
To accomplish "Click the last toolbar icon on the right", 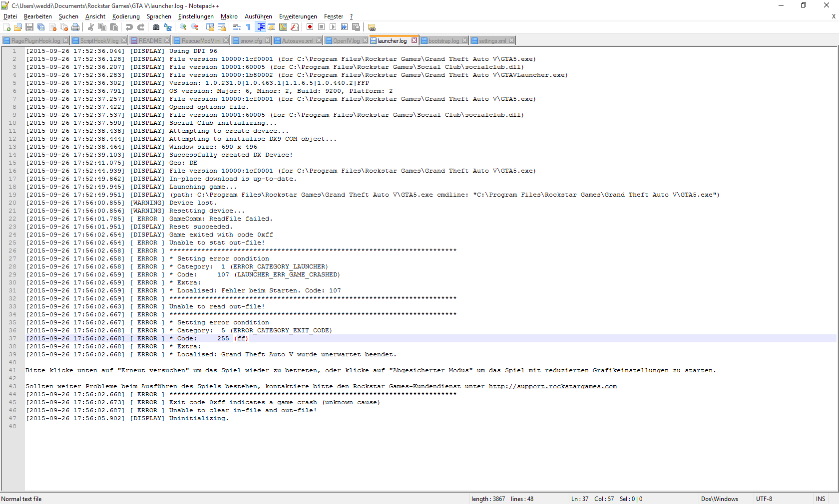I will [x=372, y=27].
